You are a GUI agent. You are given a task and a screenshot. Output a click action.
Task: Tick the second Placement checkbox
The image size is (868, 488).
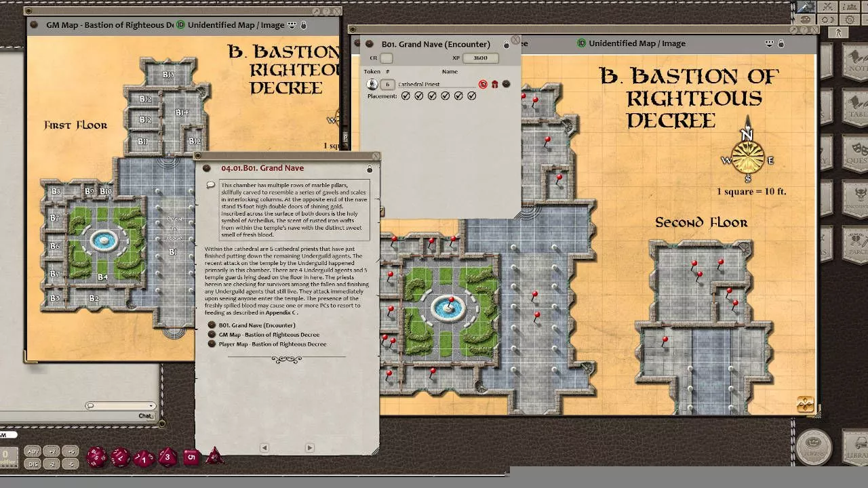click(x=419, y=96)
